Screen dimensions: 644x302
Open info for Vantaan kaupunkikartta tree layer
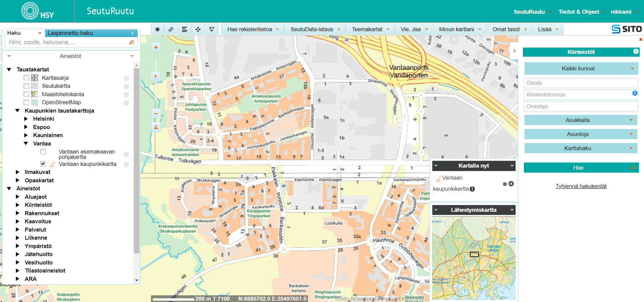click(126, 164)
